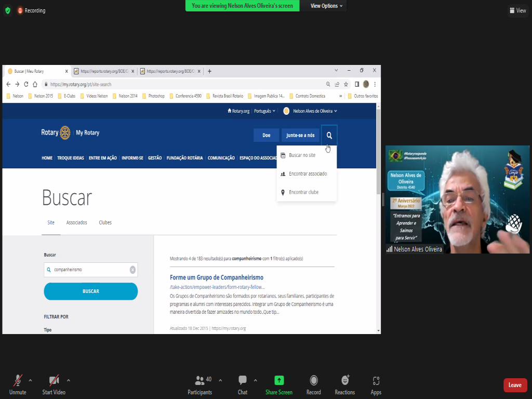Screen dimensions: 532x399
Task: Turn on camera with Start Video
Action: pyautogui.click(x=54, y=380)
